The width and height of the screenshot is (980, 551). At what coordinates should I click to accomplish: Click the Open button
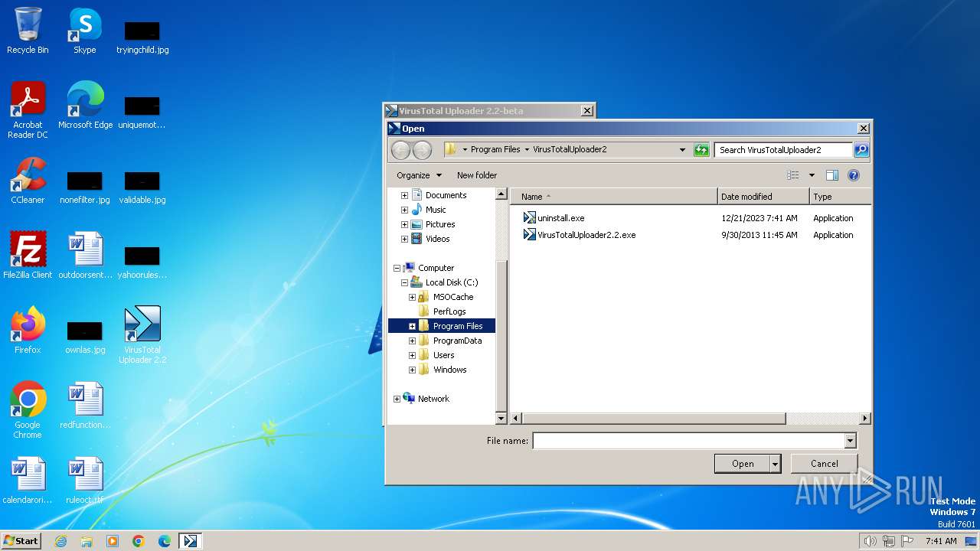[743, 464]
